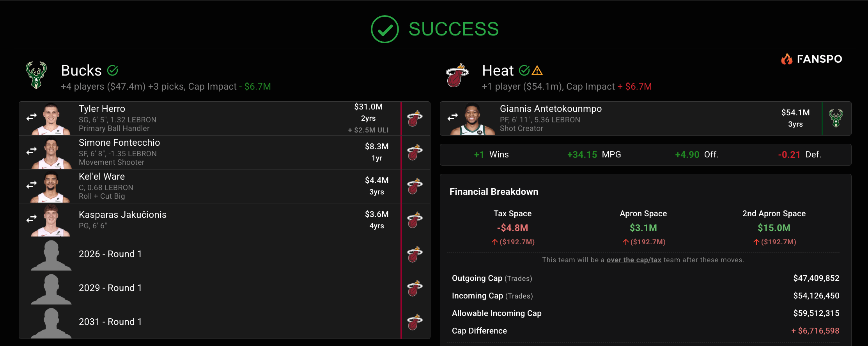
Task: Open the "over the cap/tax" link
Action: (634, 260)
